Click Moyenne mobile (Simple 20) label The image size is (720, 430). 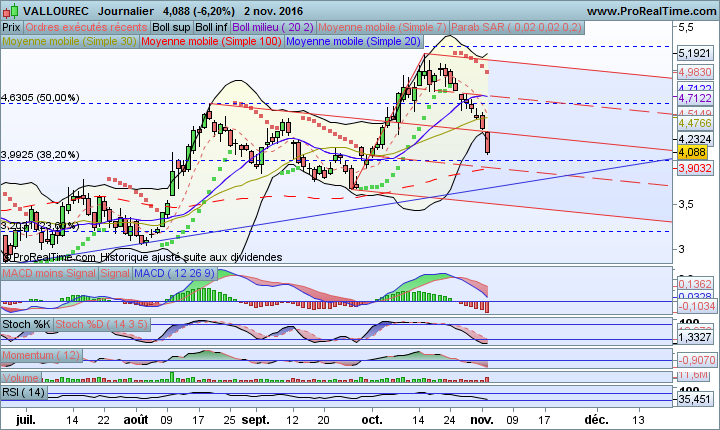[353, 41]
